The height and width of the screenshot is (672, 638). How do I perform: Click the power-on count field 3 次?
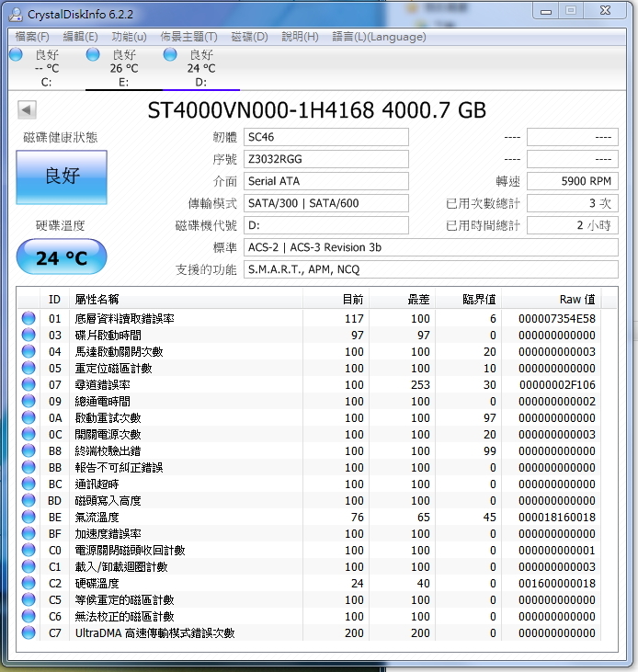[x=573, y=203]
